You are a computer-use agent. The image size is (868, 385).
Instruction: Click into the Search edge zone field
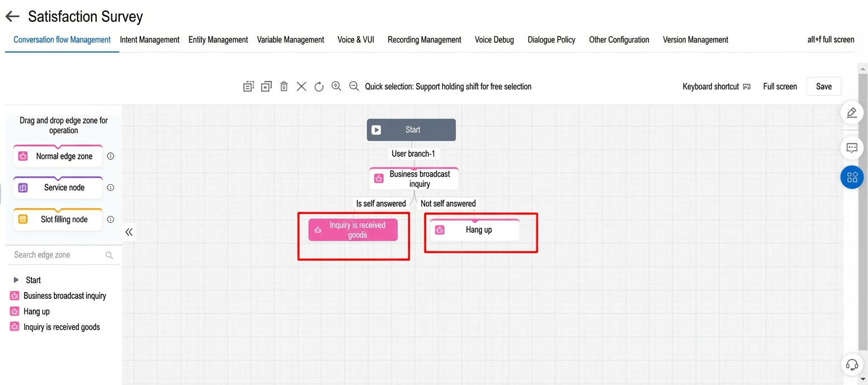click(63, 255)
